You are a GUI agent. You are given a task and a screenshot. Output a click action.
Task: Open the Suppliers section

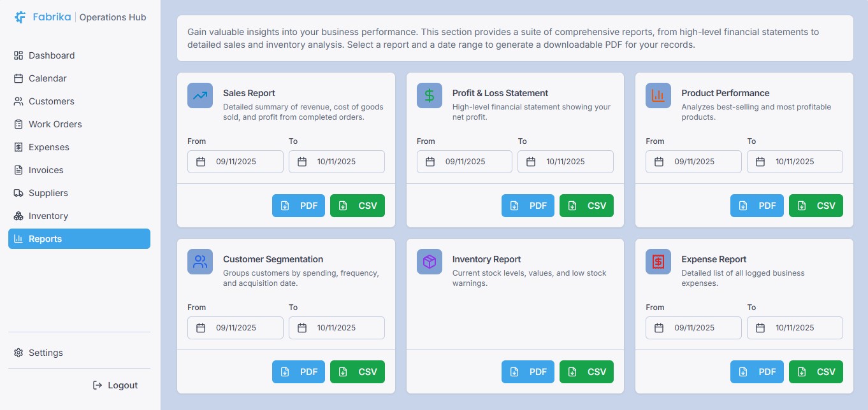(x=48, y=193)
